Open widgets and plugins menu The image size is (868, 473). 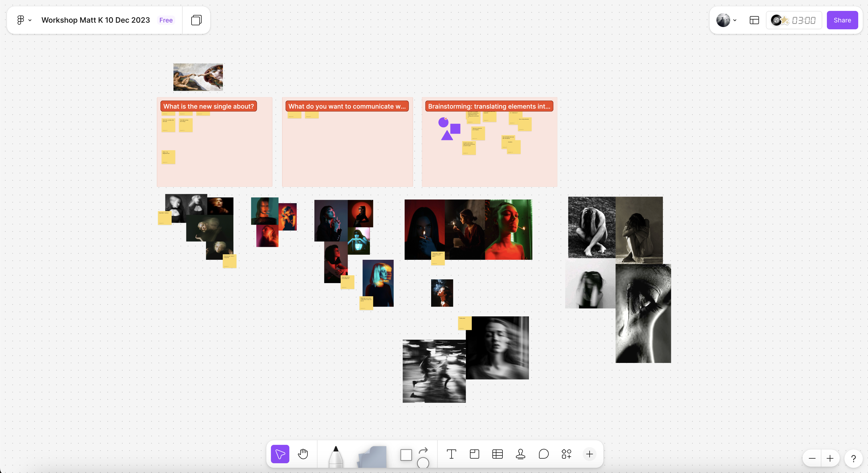pos(566,454)
